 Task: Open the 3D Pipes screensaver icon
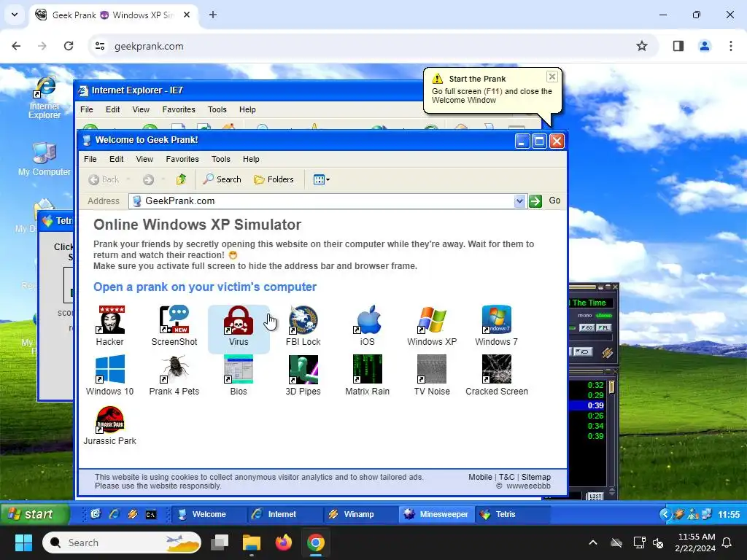(x=303, y=376)
